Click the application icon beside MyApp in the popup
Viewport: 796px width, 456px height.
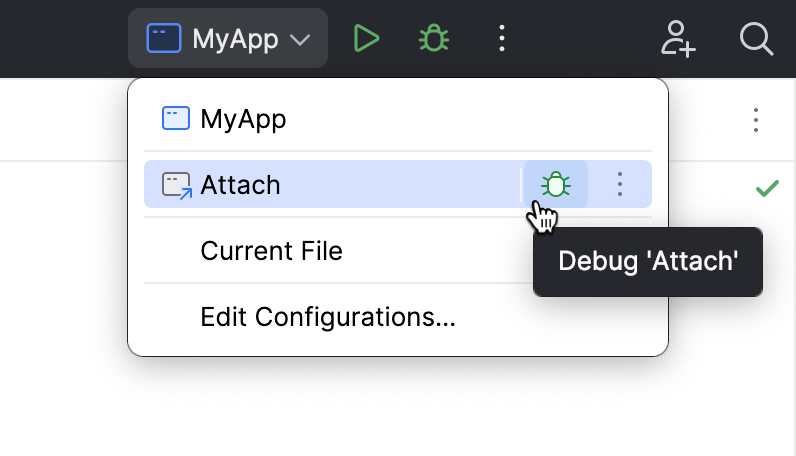pos(175,119)
